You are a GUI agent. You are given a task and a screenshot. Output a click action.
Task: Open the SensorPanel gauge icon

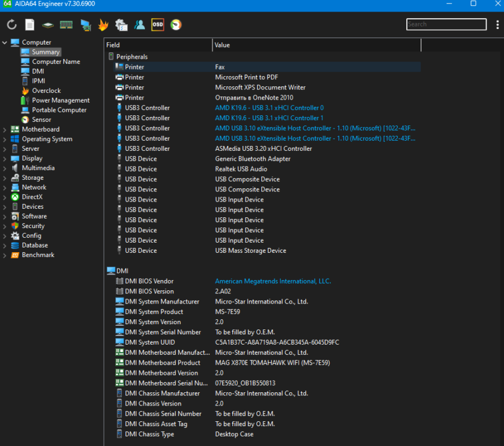[176, 25]
